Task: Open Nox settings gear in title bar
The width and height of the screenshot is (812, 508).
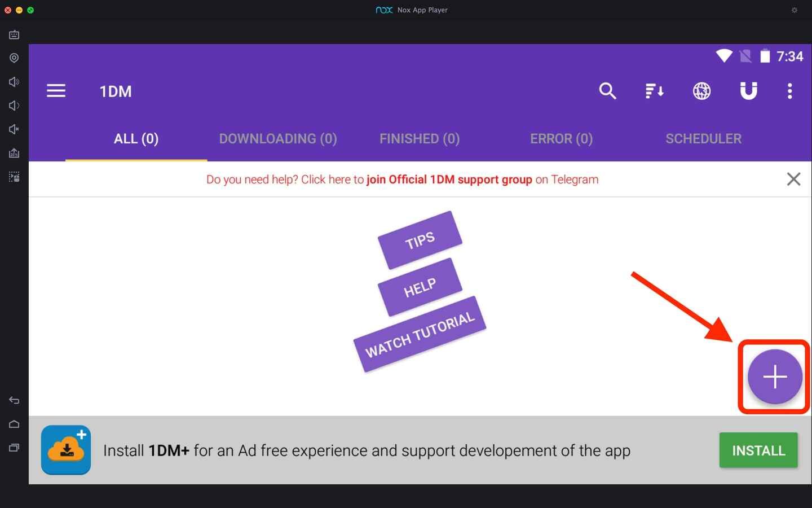Action: tap(795, 10)
